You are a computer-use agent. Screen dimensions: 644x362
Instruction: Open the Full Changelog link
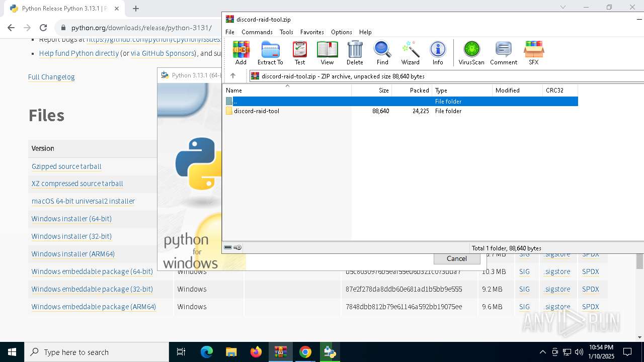pos(51,77)
